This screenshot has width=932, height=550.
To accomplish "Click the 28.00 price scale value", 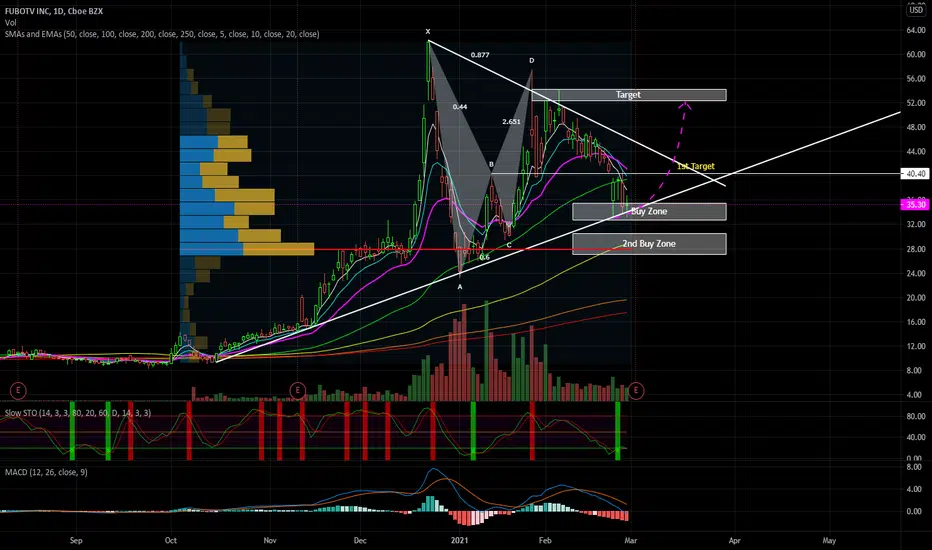I will point(916,249).
